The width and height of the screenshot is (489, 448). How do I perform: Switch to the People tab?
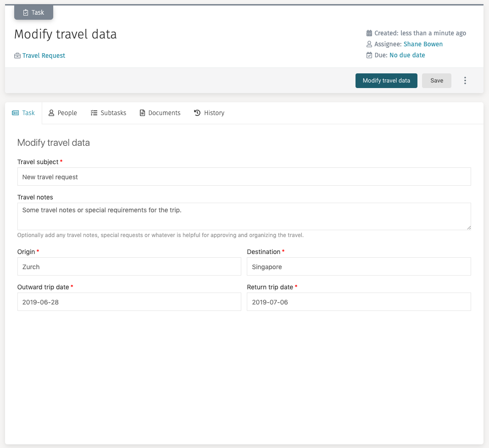63,112
